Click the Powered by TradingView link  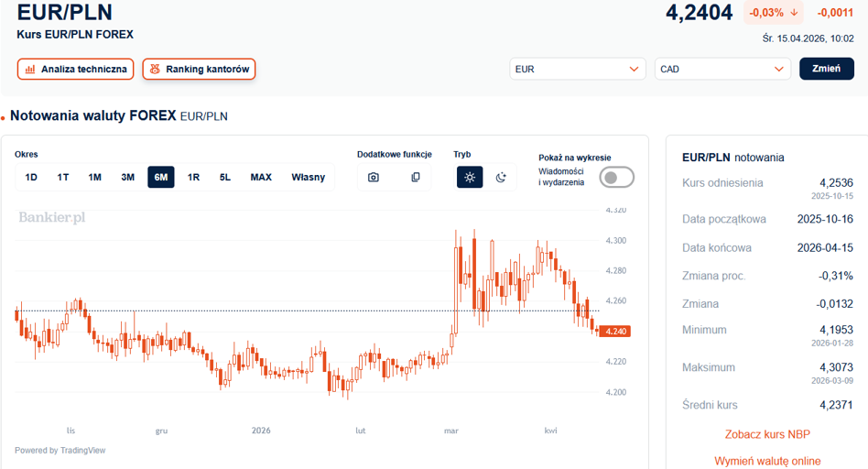coord(60,450)
